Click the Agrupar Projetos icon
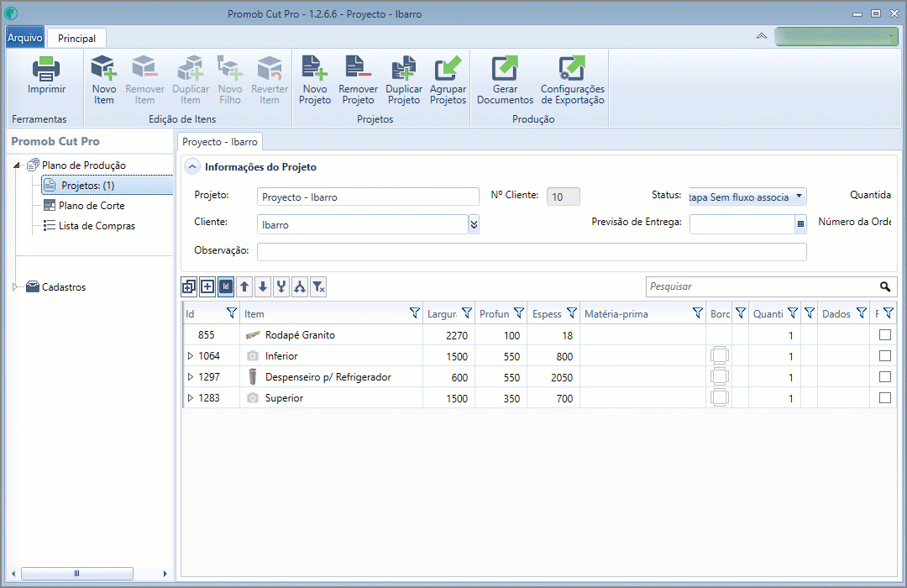 click(448, 68)
